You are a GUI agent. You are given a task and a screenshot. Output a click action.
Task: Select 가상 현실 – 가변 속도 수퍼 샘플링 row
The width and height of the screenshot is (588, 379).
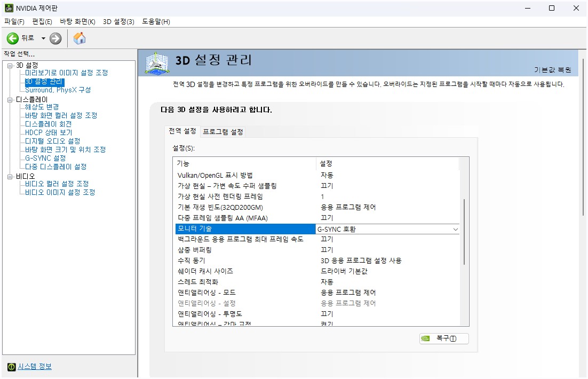317,186
